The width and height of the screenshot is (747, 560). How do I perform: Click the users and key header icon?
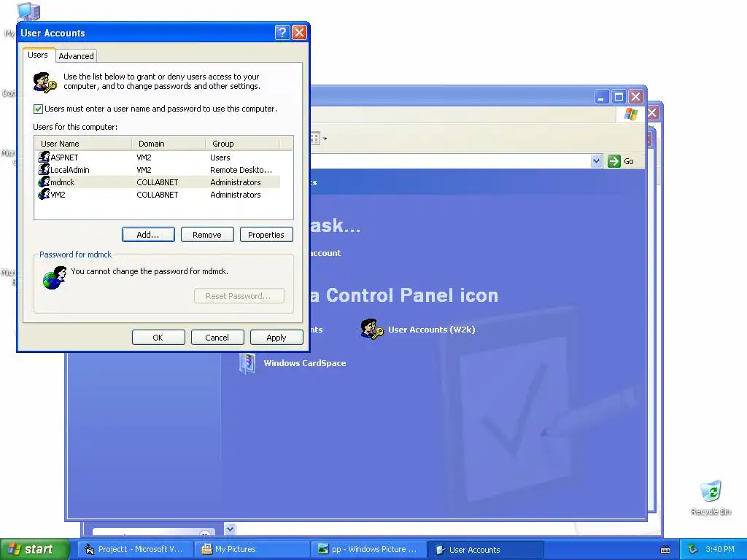pos(44,82)
